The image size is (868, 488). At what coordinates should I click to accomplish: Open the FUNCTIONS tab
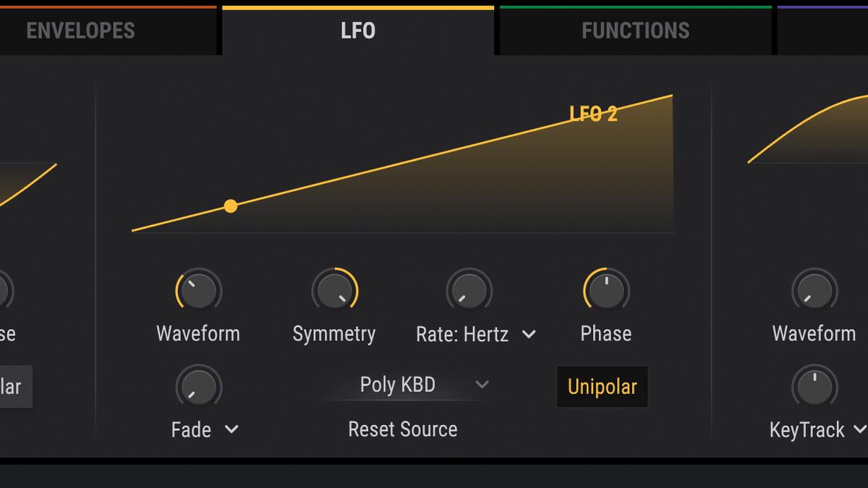634,30
